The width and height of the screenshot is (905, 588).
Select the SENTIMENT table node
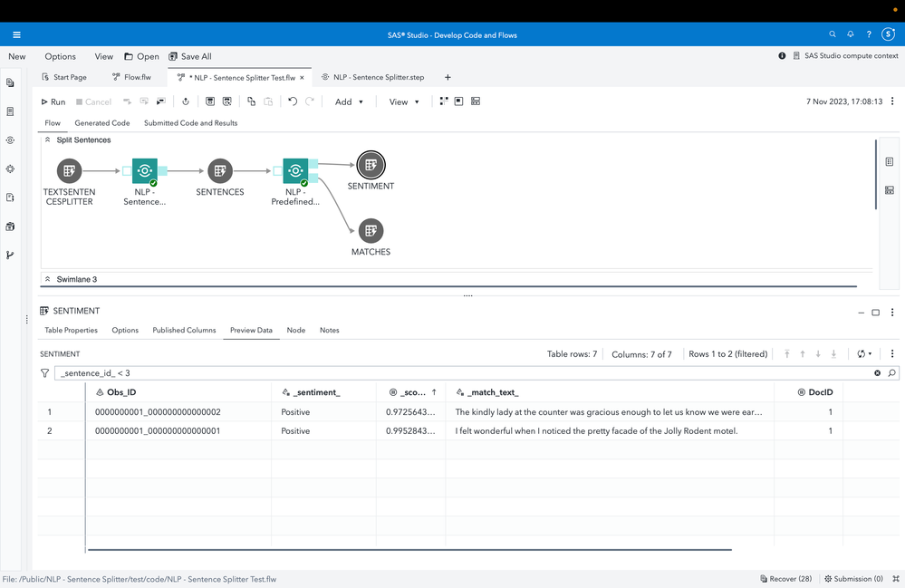pos(371,166)
